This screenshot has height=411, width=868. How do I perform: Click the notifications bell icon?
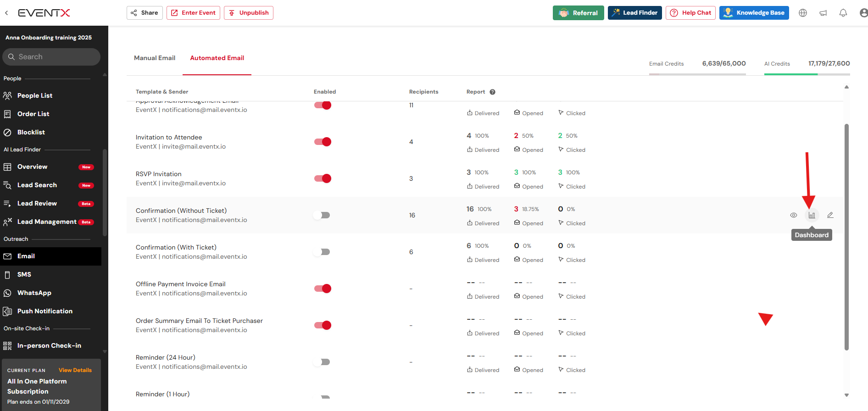click(x=843, y=13)
